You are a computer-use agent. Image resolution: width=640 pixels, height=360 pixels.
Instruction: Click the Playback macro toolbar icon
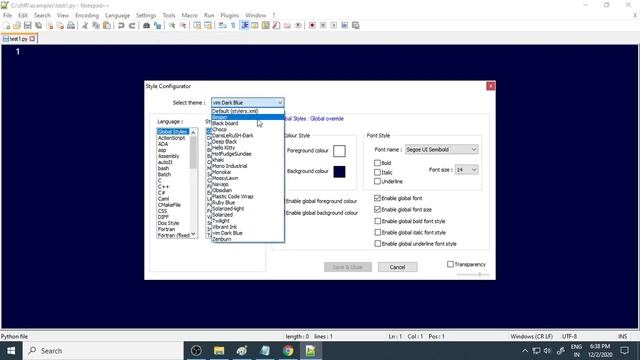coord(334,25)
